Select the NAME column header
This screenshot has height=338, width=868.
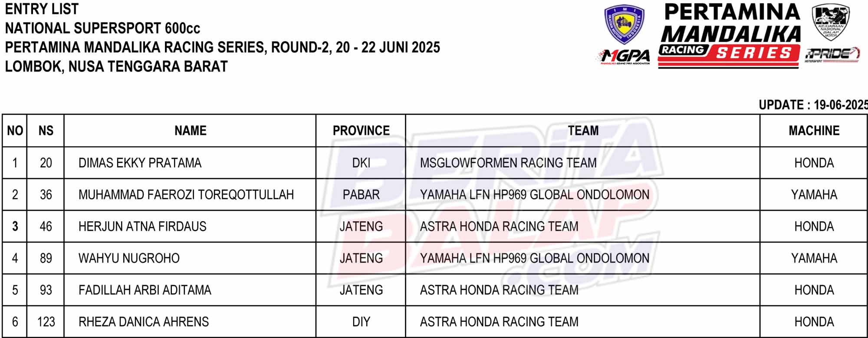click(190, 131)
